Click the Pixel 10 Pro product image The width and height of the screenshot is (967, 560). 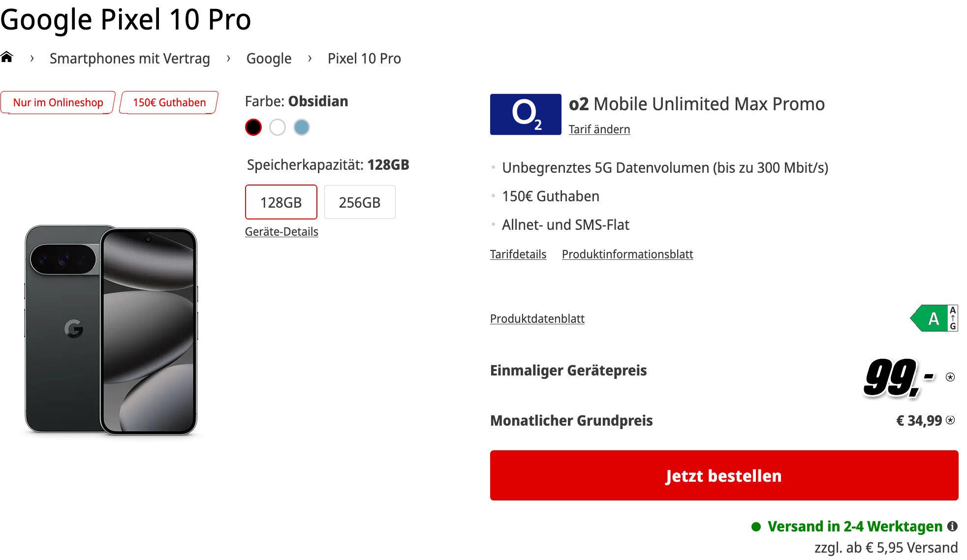(x=111, y=331)
